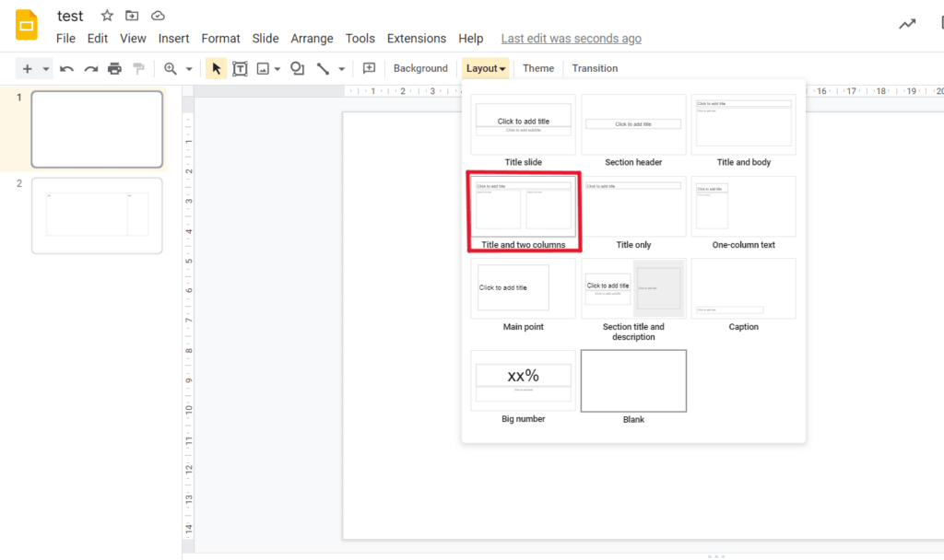Open the Arrange menu
This screenshot has width=944, height=560.
312,39
